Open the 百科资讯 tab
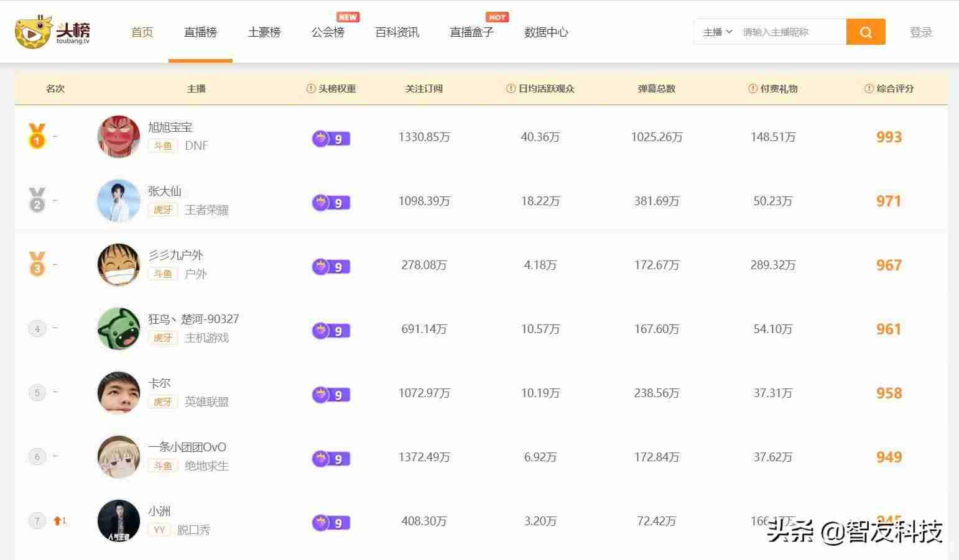959x560 pixels. (x=397, y=32)
